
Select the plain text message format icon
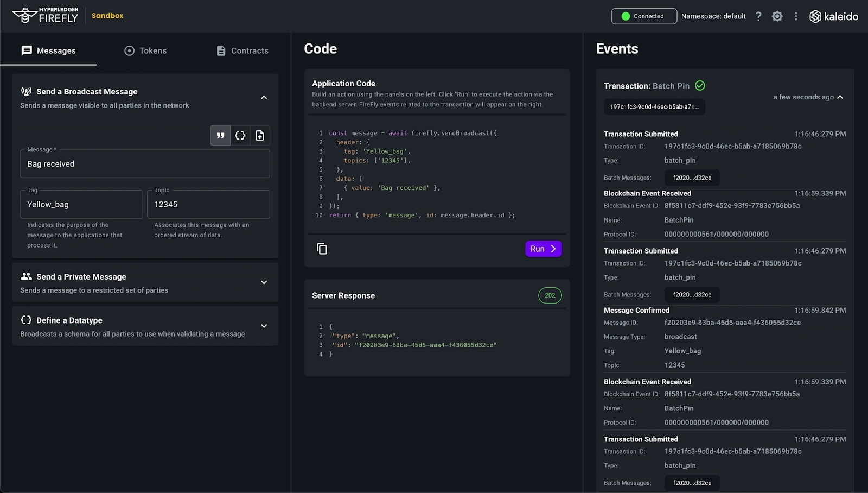[220, 135]
